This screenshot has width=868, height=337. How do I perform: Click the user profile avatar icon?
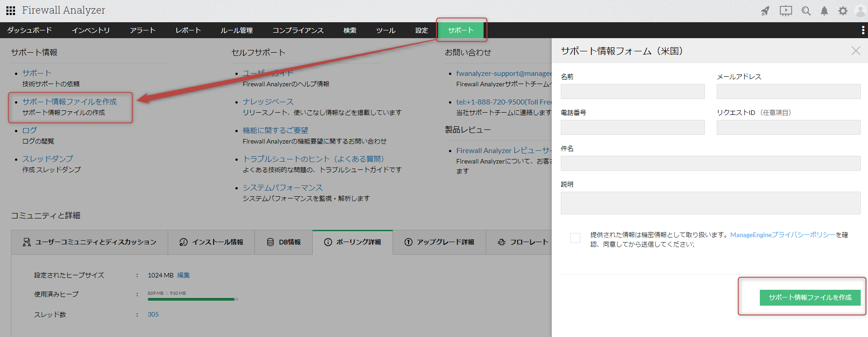tap(860, 11)
